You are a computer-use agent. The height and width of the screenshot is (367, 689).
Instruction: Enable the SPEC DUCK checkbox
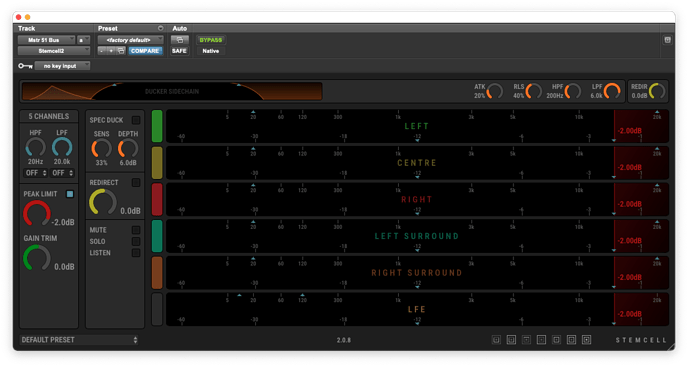point(136,120)
